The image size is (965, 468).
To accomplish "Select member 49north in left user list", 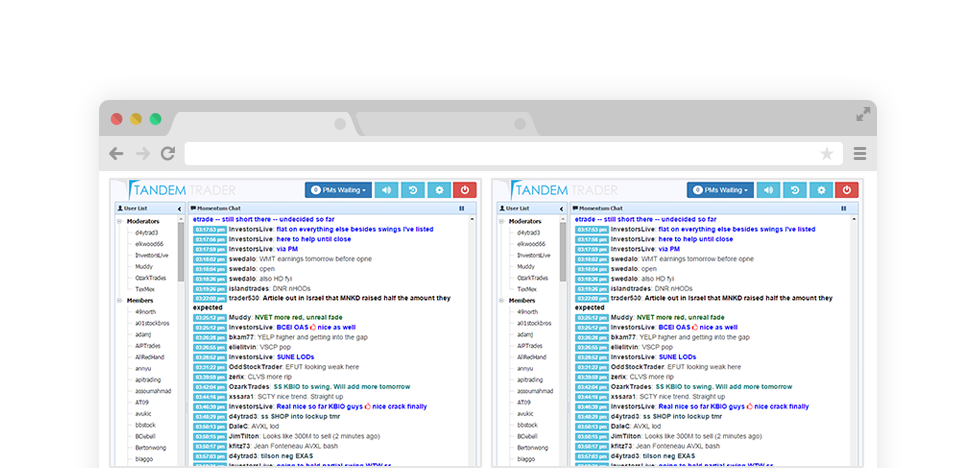I will (x=146, y=312).
